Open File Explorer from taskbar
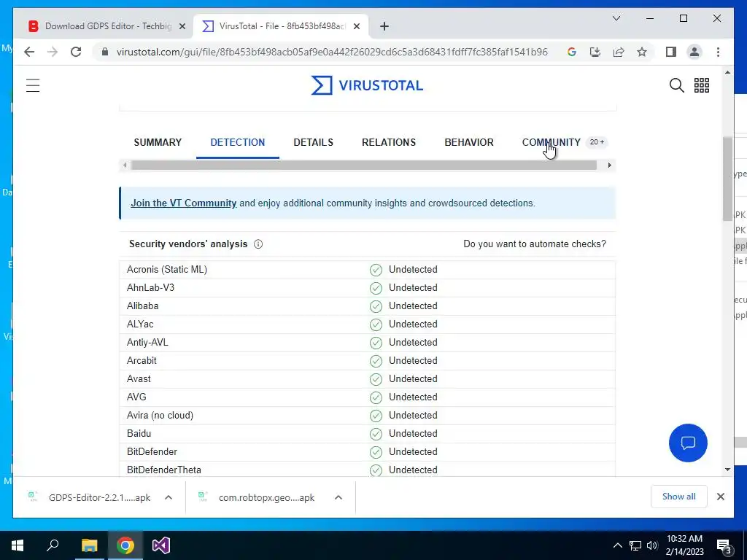Image resolution: width=747 pixels, height=560 pixels. tap(89, 545)
